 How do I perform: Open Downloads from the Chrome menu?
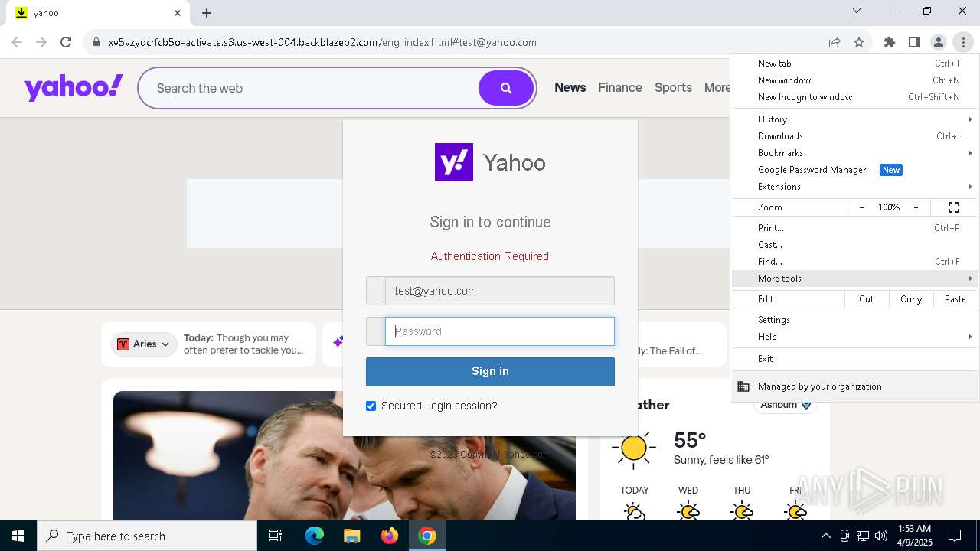tap(855, 136)
